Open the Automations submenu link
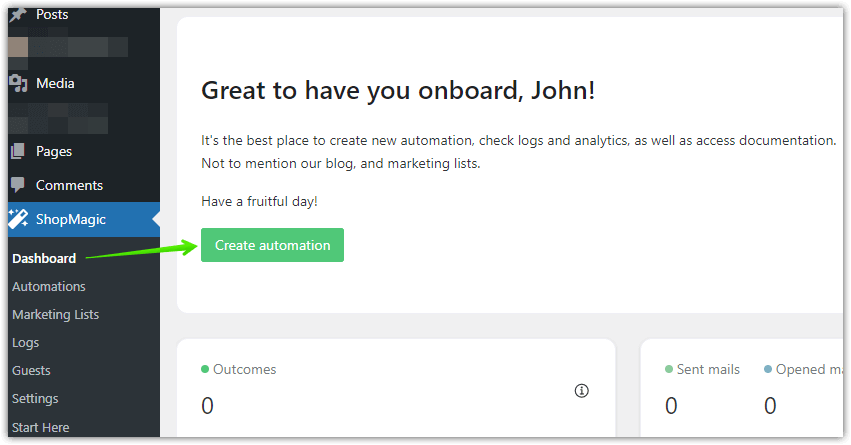This screenshot has width=851, height=445. click(x=49, y=287)
